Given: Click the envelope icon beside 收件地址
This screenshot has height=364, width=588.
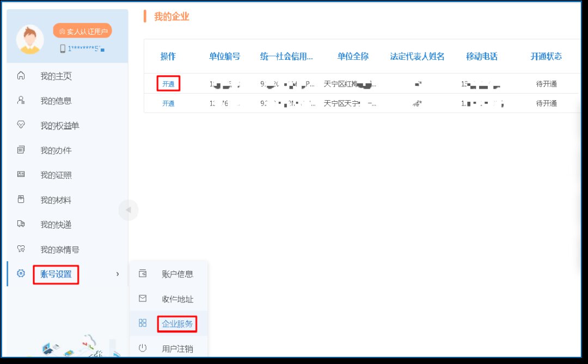Looking at the screenshot, I should pyautogui.click(x=143, y=298).
